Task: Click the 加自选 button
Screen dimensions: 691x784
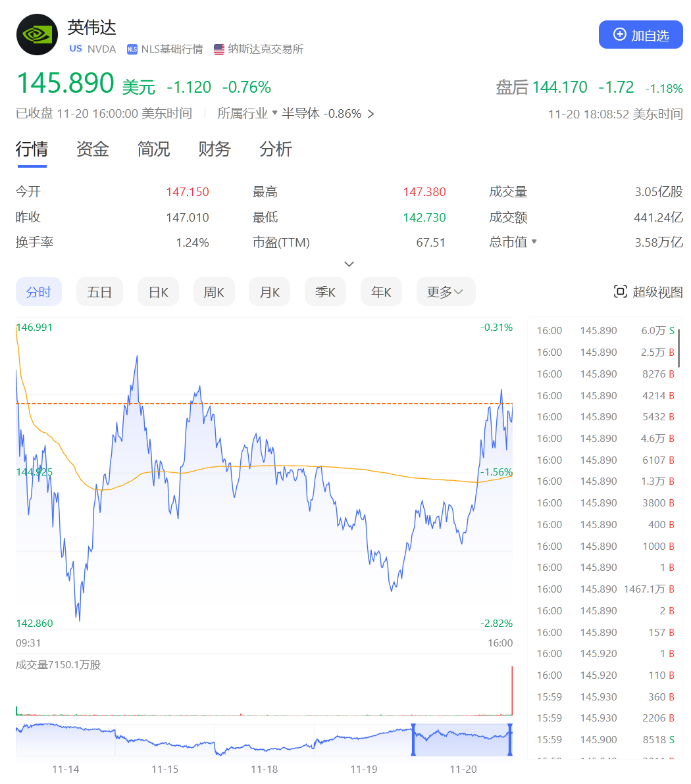Action: pyautogui.click(x=640, y=35)
